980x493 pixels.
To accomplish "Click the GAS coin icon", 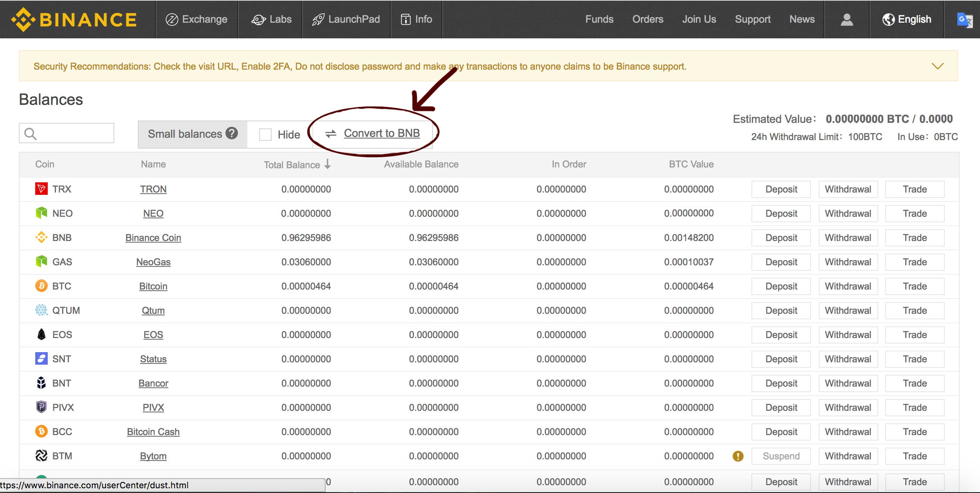I will tap(41, 262).
